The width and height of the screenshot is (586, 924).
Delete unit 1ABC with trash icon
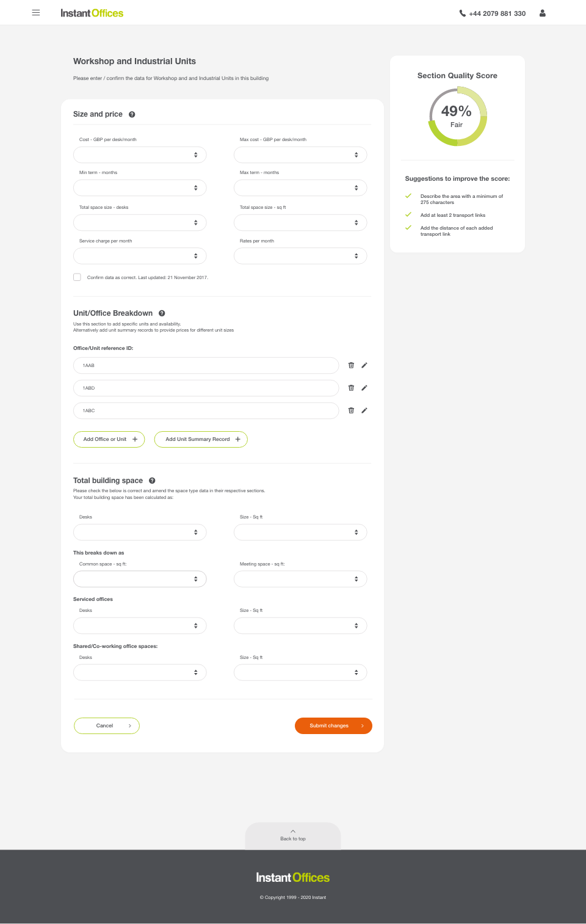pos(351,410)
